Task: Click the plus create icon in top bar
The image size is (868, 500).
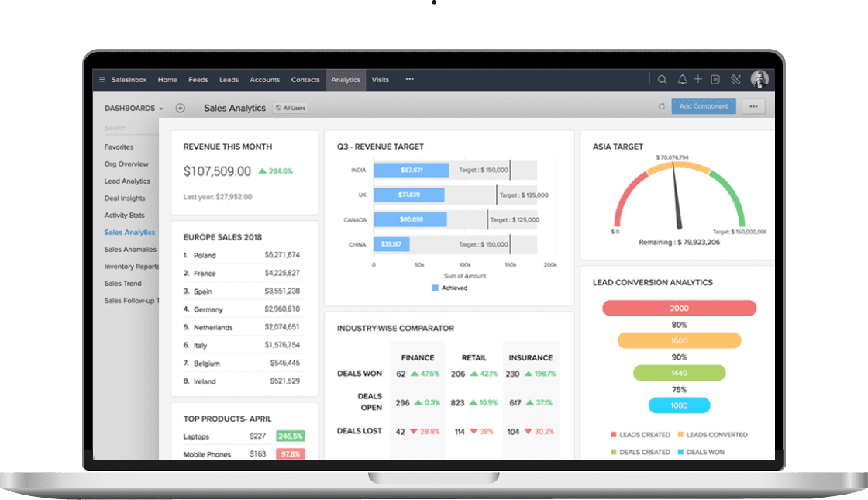Action: [698, 79]
